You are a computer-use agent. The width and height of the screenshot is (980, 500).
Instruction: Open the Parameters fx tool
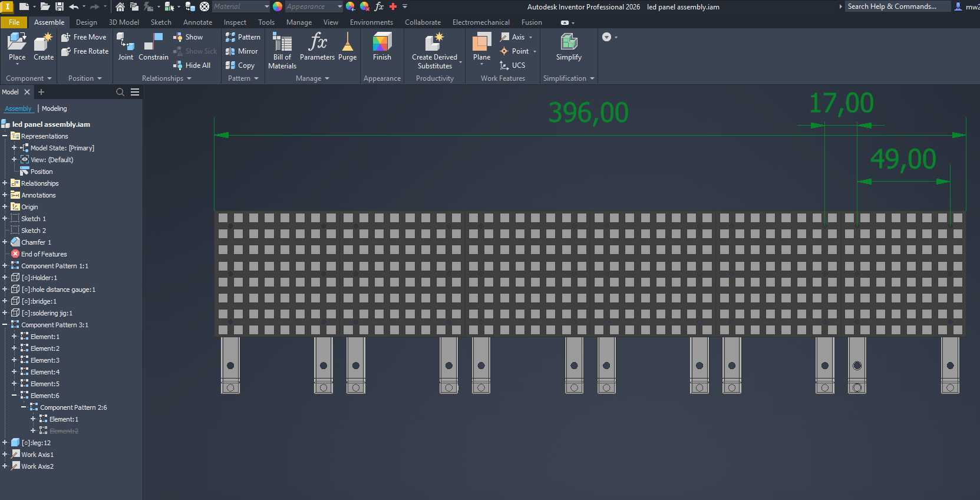click(317, 47)
